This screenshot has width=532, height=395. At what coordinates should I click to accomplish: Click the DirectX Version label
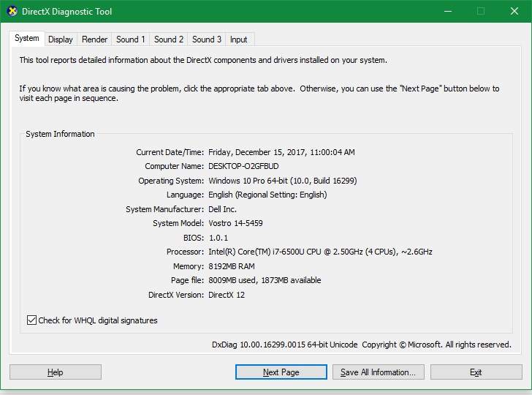pos(176,295)
